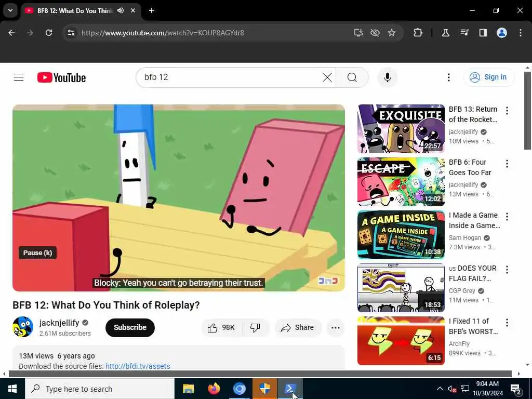Click the horizontal page scrollbar
This screenshot has width=532, height=399.
(x=260, y=374)
